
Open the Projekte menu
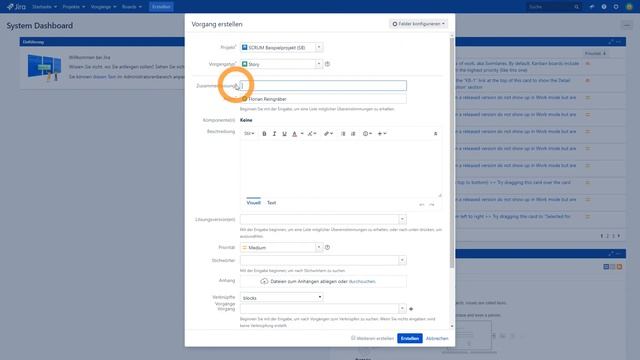point(74,7)
